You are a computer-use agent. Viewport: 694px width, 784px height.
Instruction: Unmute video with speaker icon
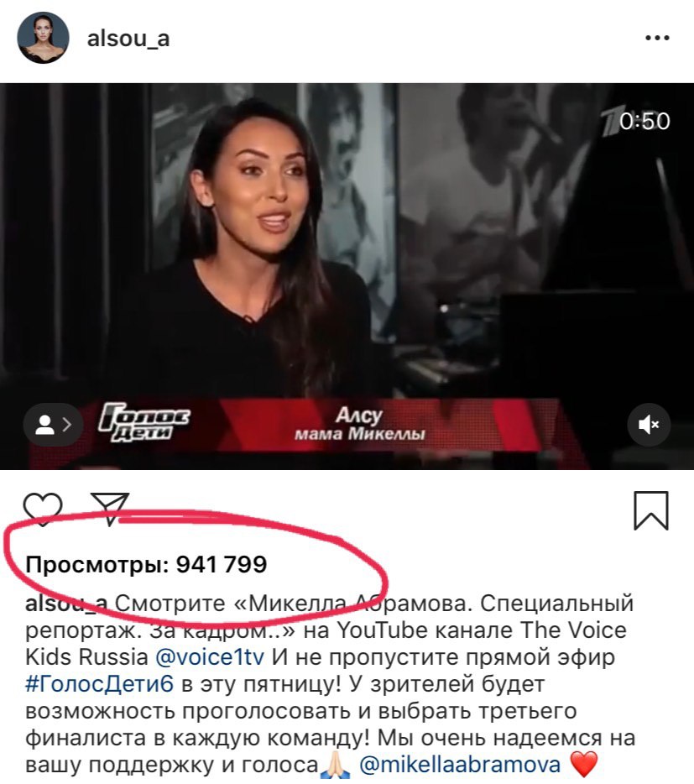pos(649,425)
